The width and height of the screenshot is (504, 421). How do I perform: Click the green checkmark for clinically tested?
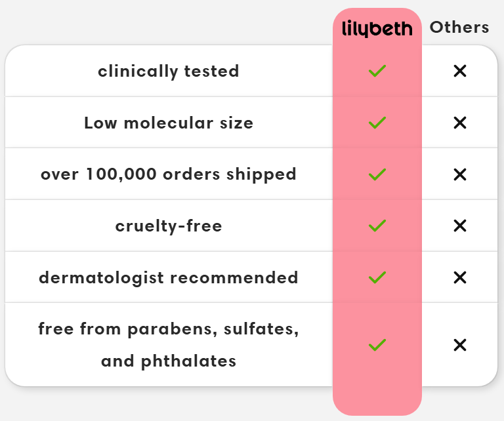pyautogui.click(x=377, y=71)
